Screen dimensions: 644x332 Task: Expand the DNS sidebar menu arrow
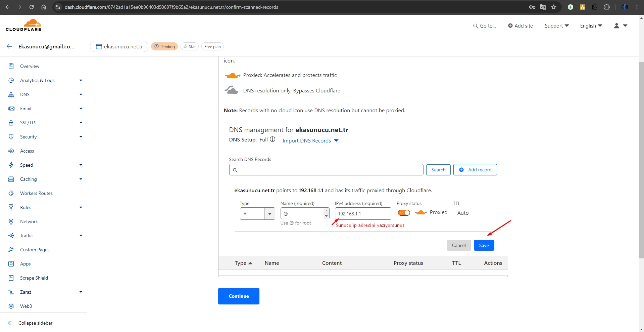point(81,94)
